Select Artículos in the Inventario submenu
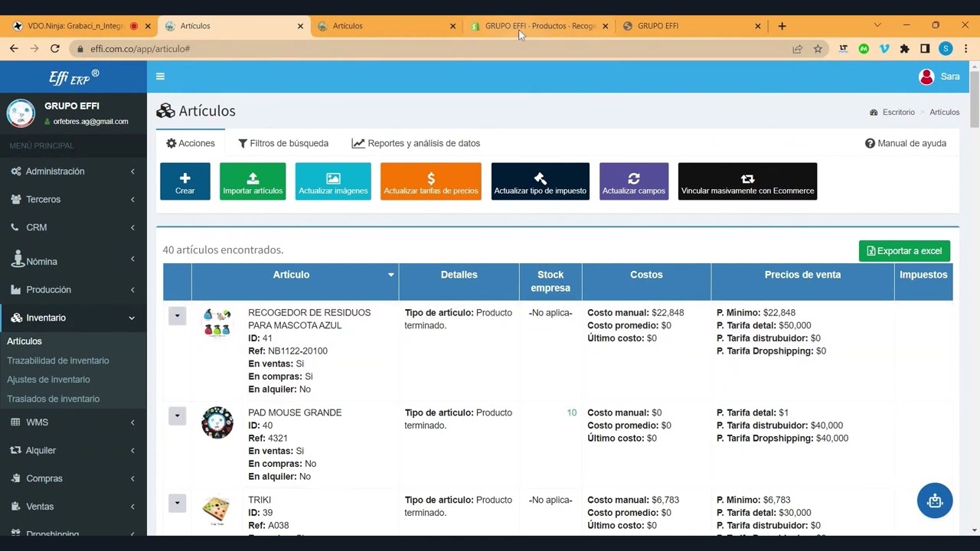The width and height of the screenshot is (980, 551). 24,341
